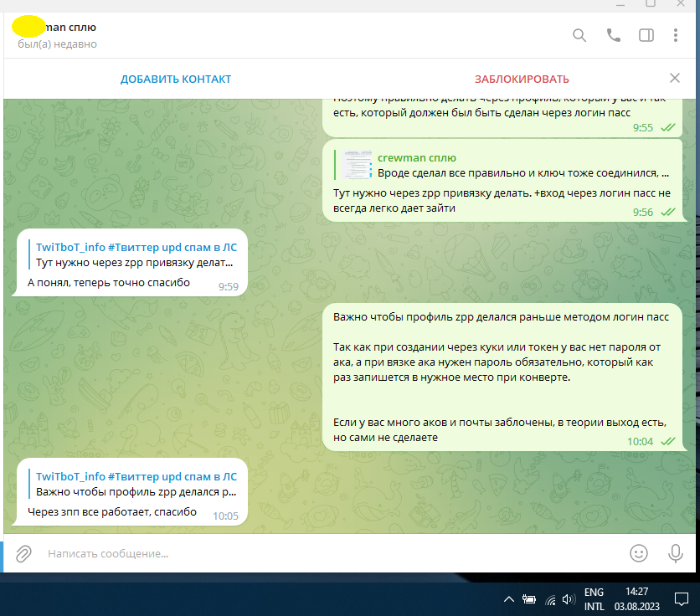The width and height of the screenshot is (700, 616).
Task: Click message "Важно чтобы профиль zpp делался раньше"
Action: pos(501,317)
